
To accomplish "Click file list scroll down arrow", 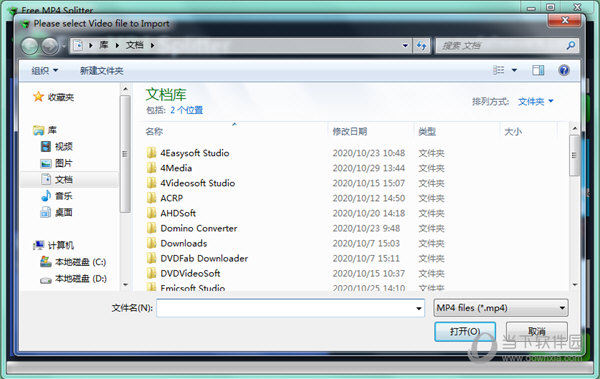I will 574,285.
